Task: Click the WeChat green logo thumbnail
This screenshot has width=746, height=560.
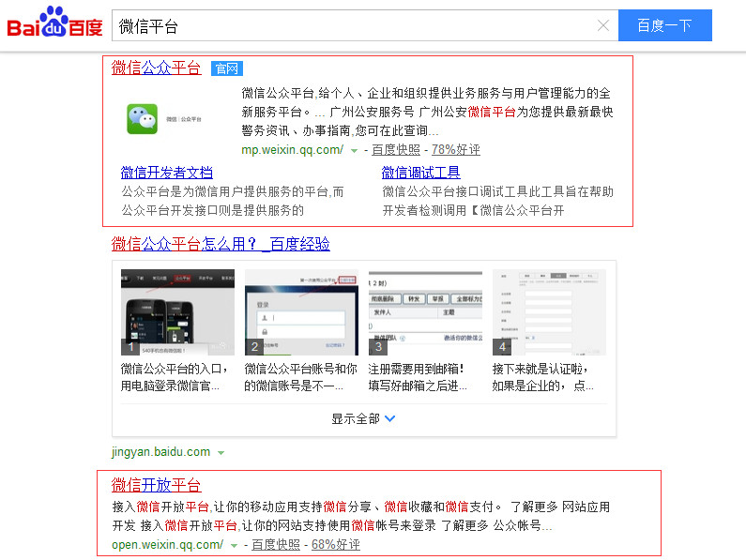Action: 142,119
